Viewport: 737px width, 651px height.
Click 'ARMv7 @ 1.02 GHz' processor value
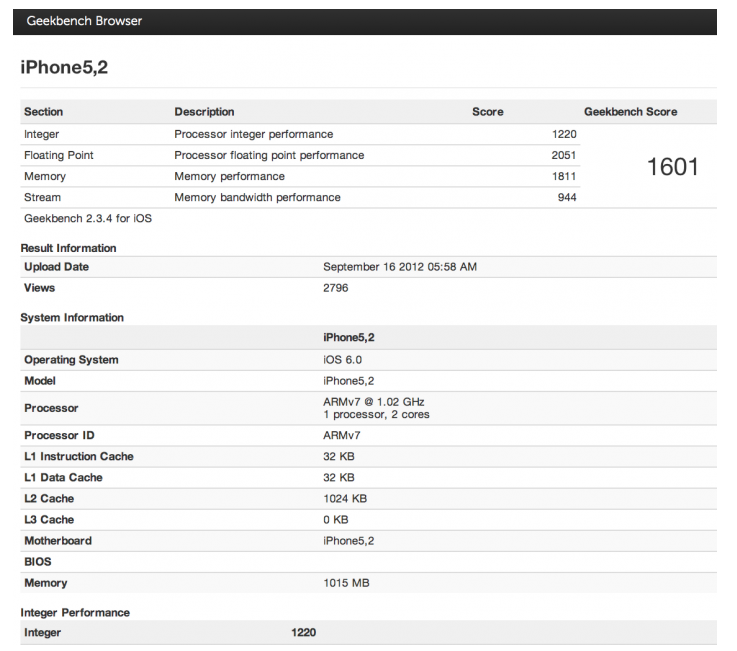point(374,402)
